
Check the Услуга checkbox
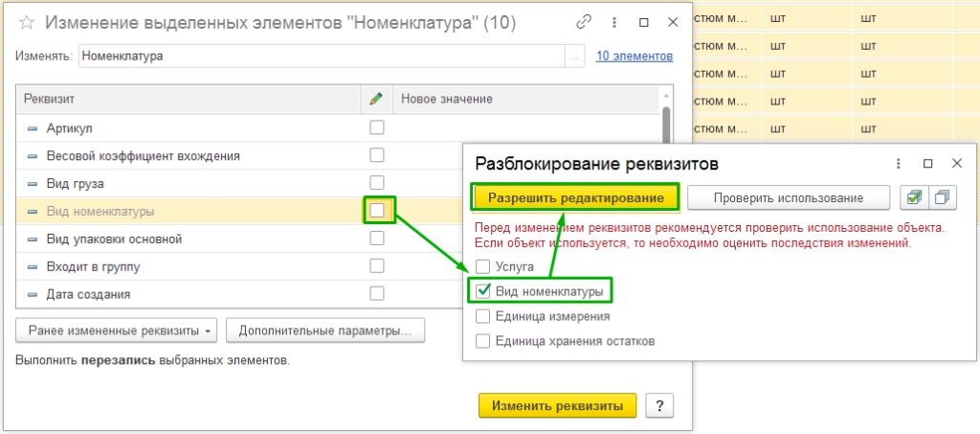click(x=483, y=266)
